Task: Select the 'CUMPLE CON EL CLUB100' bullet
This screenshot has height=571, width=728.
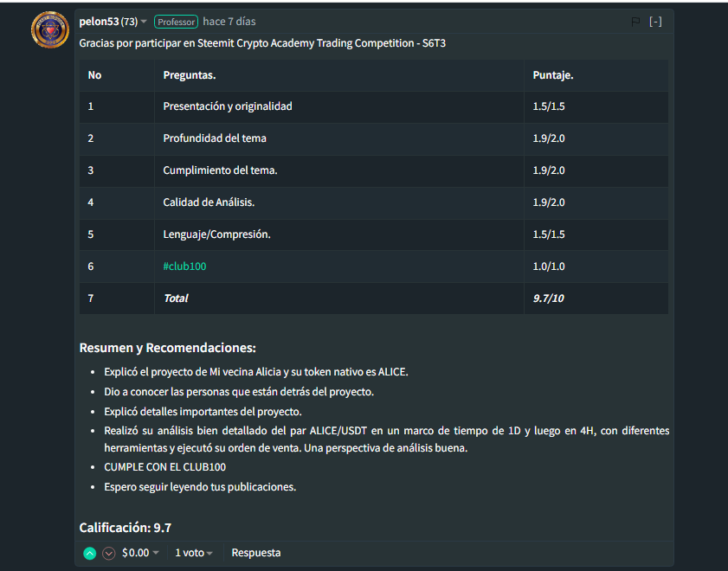Action: click(164, 467)
